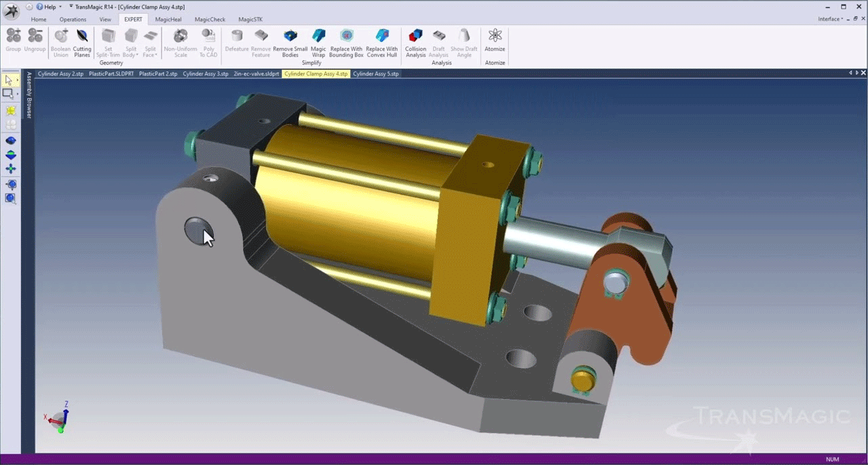
Task: Click the Cutting Planes tool
Action: 82,42
